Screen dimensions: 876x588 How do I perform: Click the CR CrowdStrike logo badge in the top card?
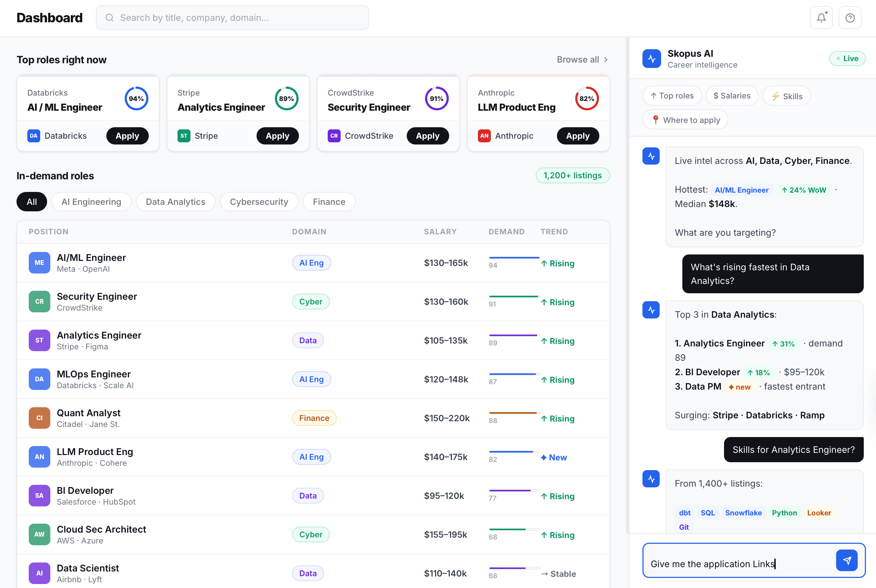pyautogui.click(x=334, y=136)
